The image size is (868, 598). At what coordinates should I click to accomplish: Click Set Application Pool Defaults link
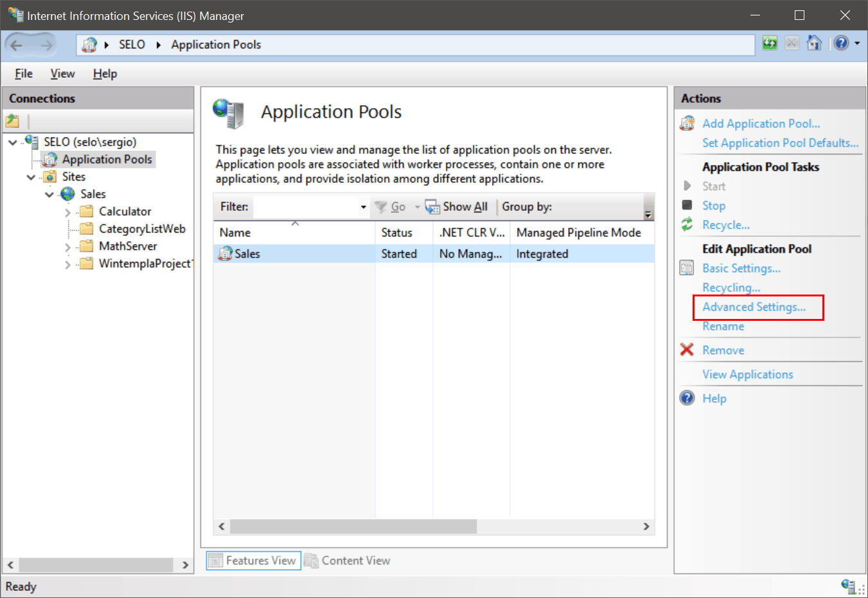tap(780, 143)
